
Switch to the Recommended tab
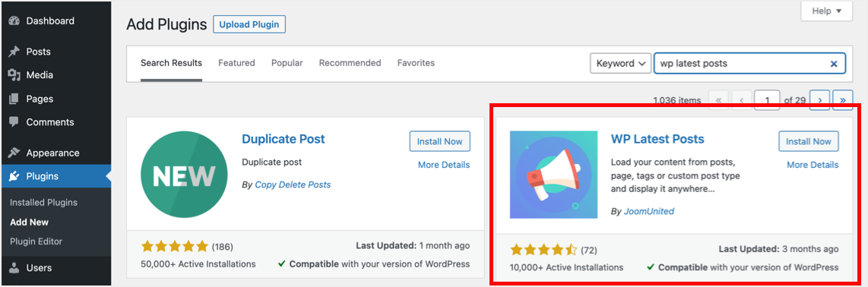click(x=350, y=63)
